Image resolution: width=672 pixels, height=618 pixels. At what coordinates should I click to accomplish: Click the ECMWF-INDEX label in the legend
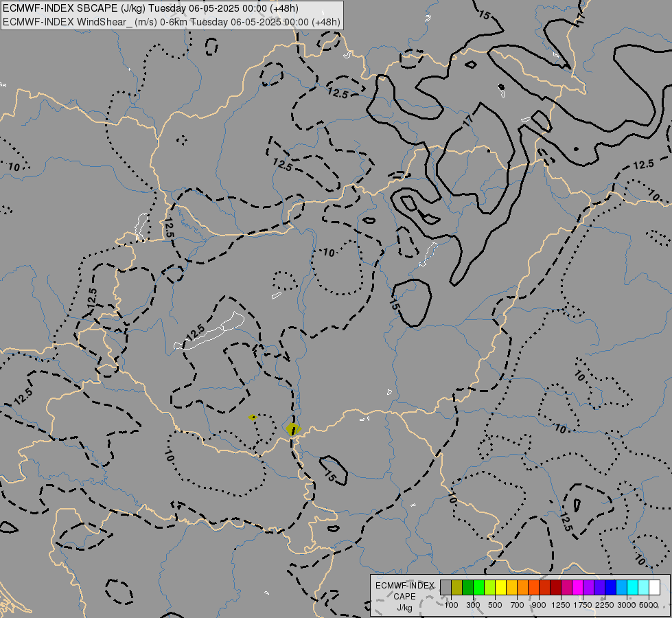pyautogui.click(x=405, y=586)
